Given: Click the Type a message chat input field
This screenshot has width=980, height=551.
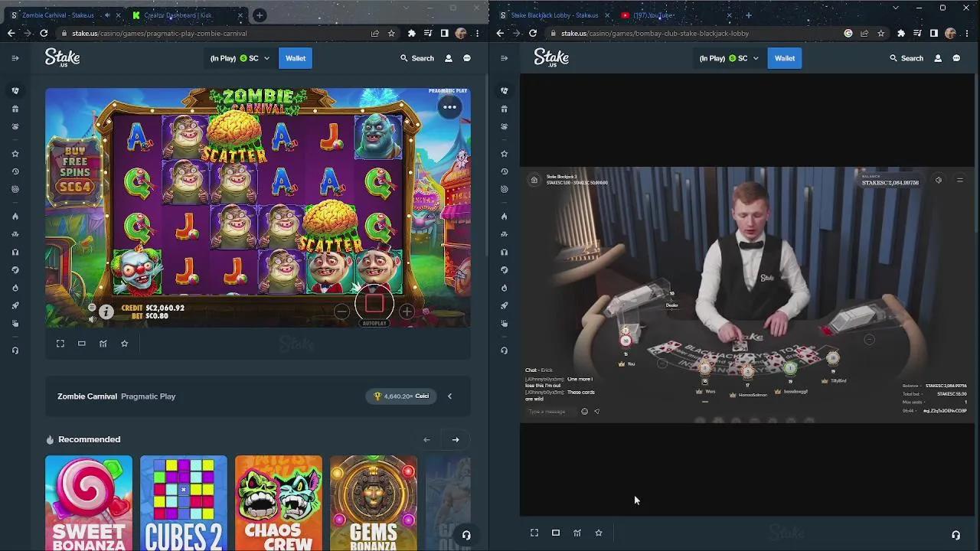Looking at the screenshot, I should click(x=547, y=411).
